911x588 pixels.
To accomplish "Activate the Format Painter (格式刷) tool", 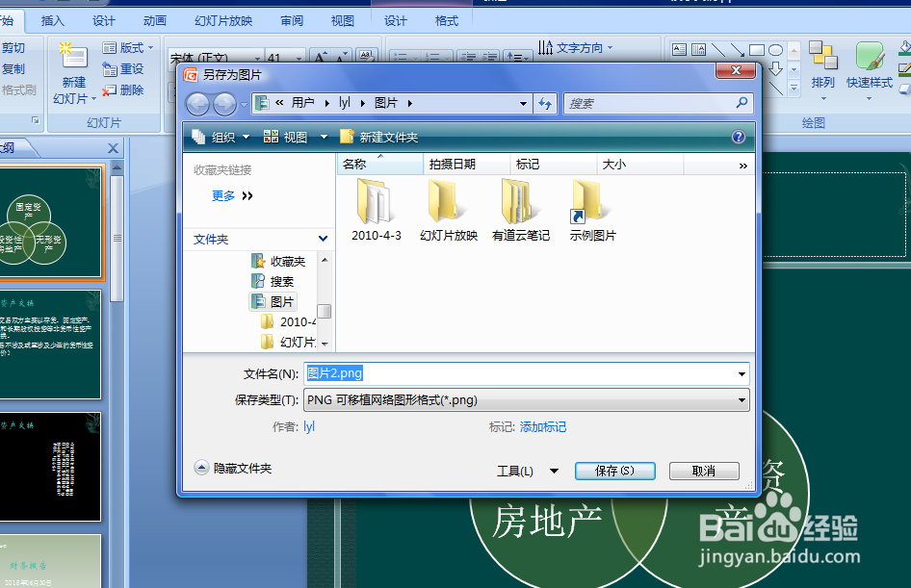I will pos(17,87).
